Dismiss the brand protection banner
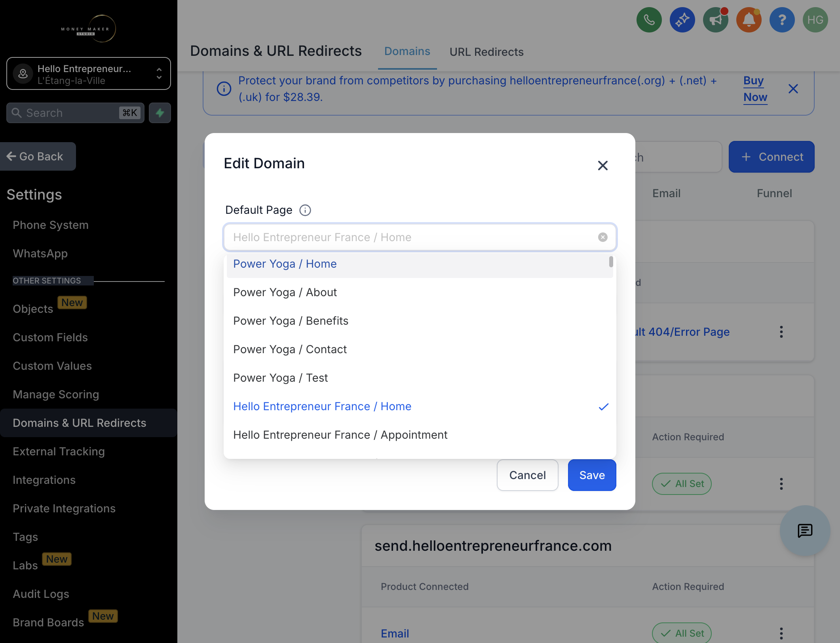 [x=793, y=89]
